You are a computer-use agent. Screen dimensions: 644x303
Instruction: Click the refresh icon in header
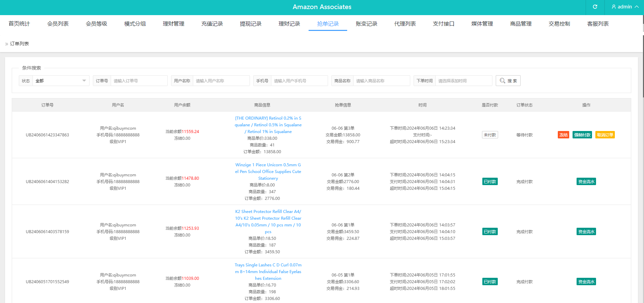(595, 7)
